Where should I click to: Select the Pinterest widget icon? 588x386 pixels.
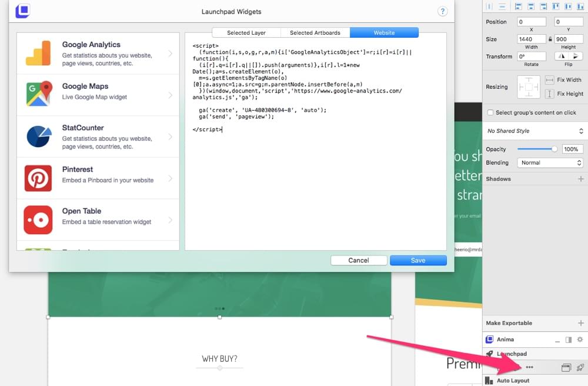click(x=38, y=178)
